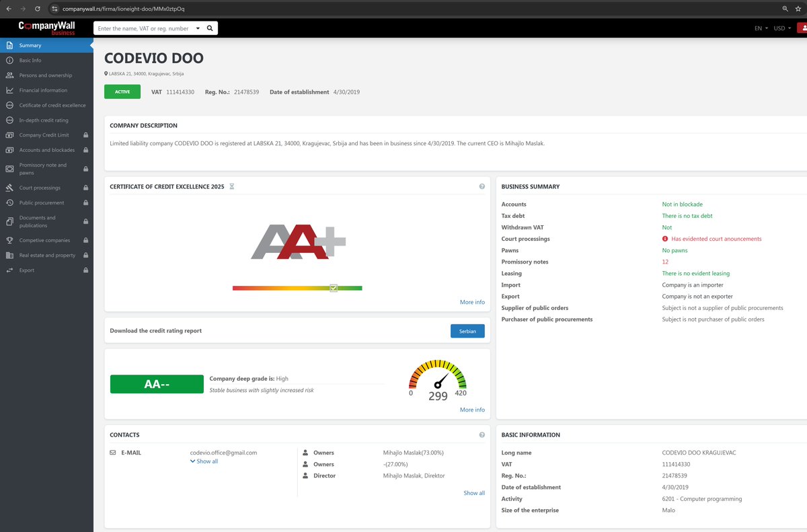Click the Export arrows icon in sidebar

pyautogui.click(x=9, y=270)
